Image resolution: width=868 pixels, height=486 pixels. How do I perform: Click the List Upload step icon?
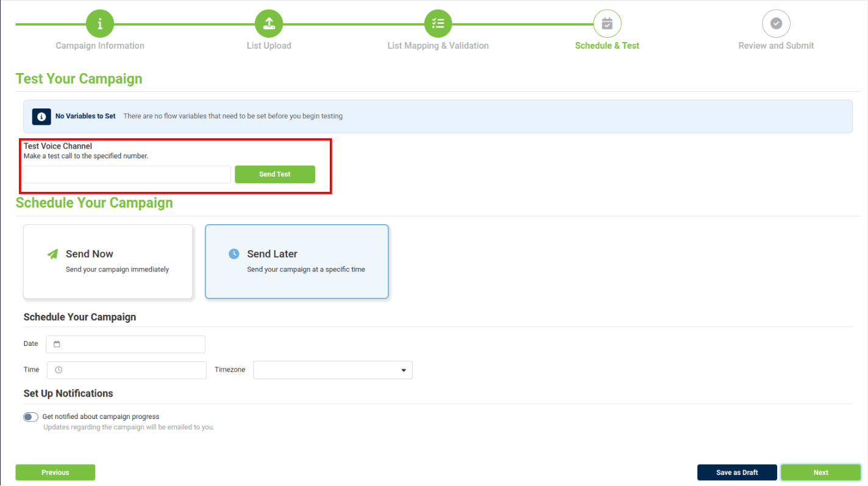269,24
